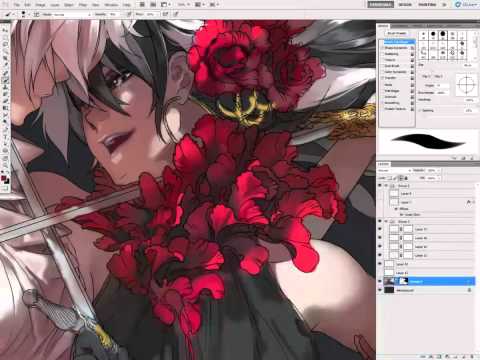This screenshot has height=360, width=480.
Task: Select the Pen tool
Action: 5,130
